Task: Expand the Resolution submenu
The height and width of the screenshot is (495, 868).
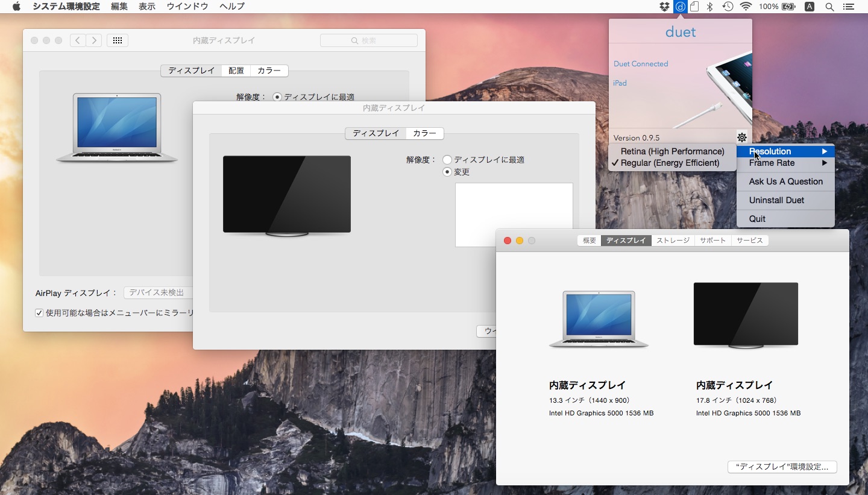Action: pyautogui.click(x=785, y=151)
